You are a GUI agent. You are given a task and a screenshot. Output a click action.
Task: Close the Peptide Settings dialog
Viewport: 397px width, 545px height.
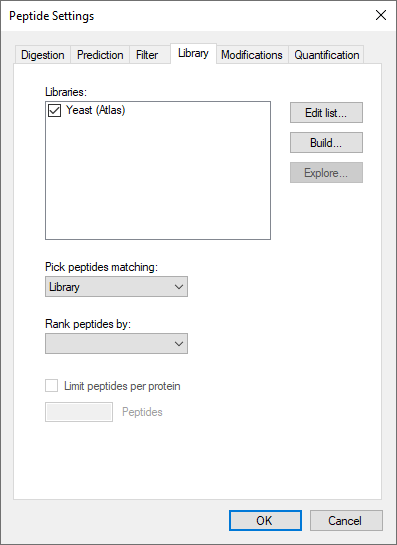[381, 15]
